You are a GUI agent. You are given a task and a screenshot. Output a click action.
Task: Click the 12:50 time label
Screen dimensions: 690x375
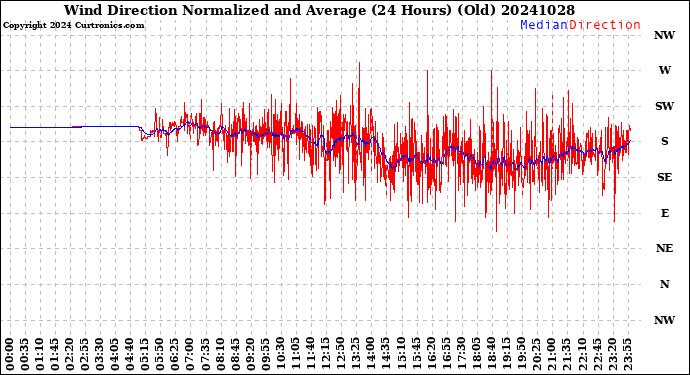point(341,355)
